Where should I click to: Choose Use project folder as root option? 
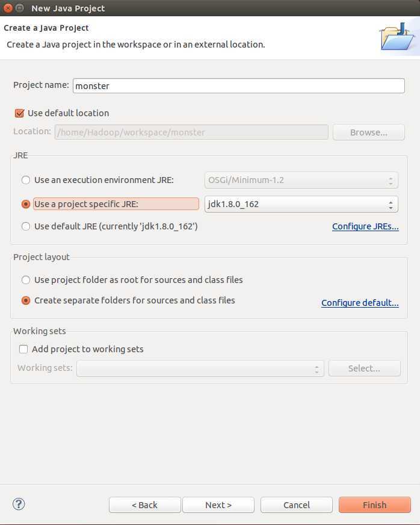tap(26, 280)
